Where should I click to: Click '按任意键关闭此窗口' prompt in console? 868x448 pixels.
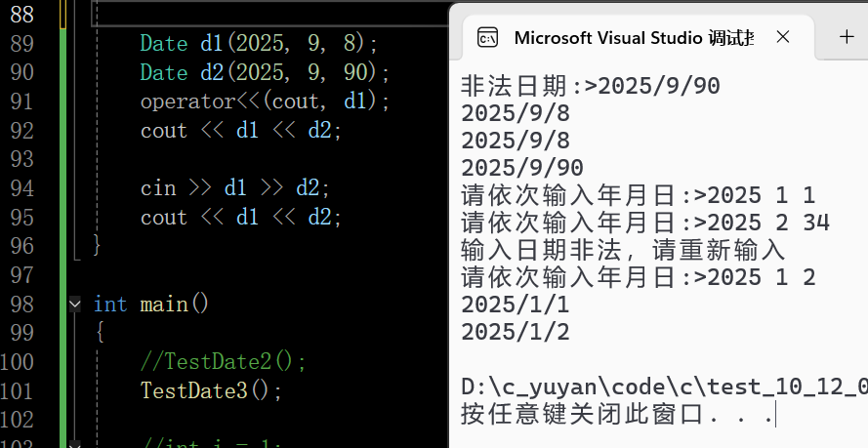(582, 414)
